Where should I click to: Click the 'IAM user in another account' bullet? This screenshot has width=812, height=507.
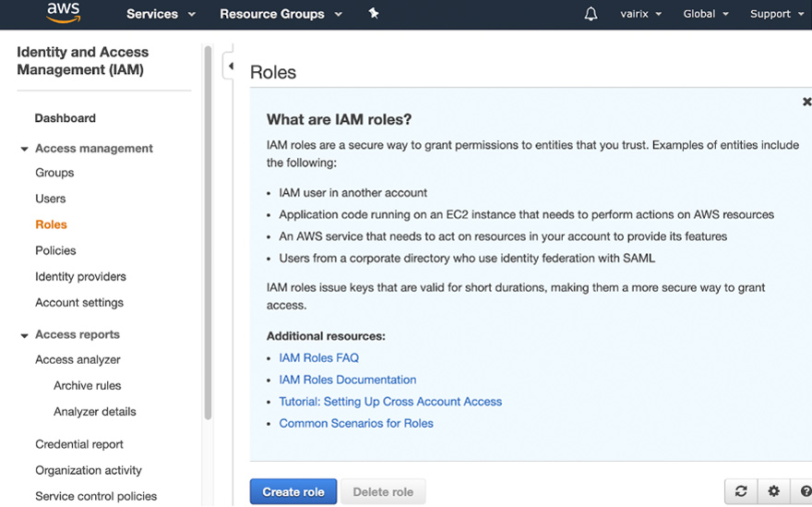coord(353,193)
